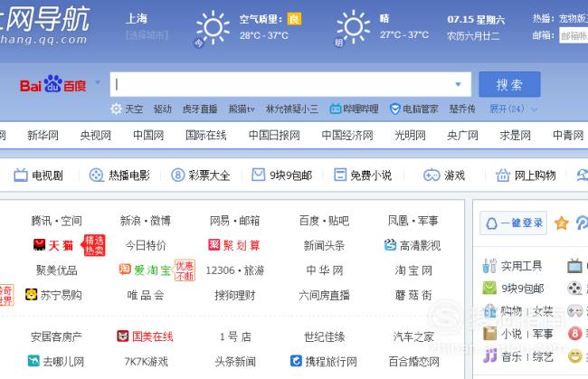Open 蘑菇街 link
Viewport: 588px width, 379px height.
pyautogui.click(x=413, y=295)
